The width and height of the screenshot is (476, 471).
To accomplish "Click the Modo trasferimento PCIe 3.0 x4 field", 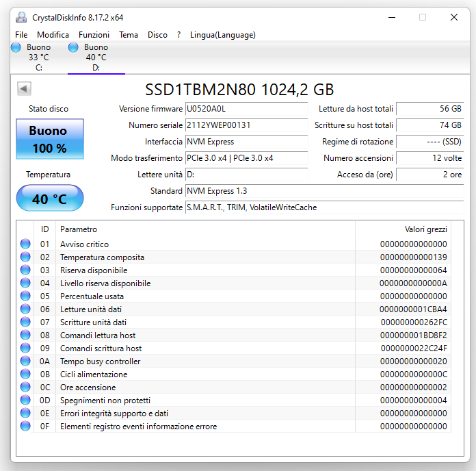I will point(246,158).
